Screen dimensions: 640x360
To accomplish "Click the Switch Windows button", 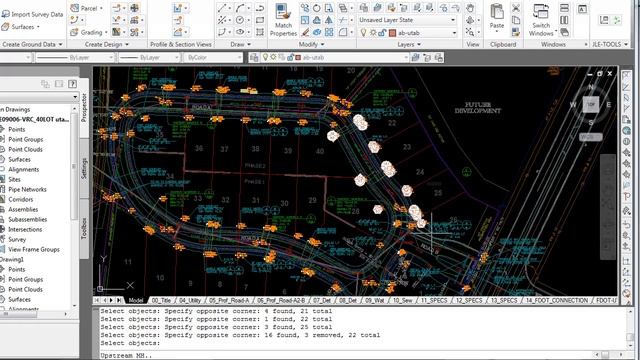I will coord(542,20).
